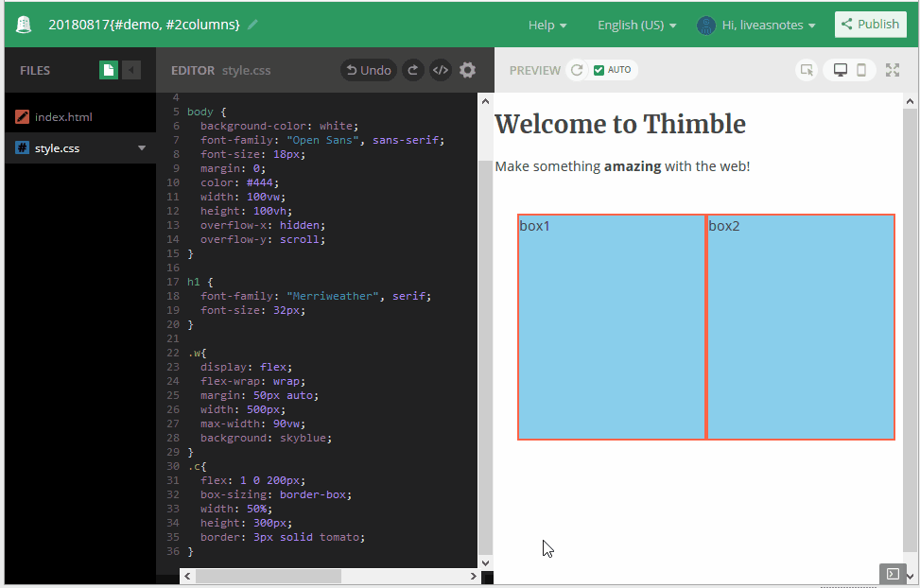Open editor settings gear
The width and height of the screenshot is (920, 588).
click(467, 70)
